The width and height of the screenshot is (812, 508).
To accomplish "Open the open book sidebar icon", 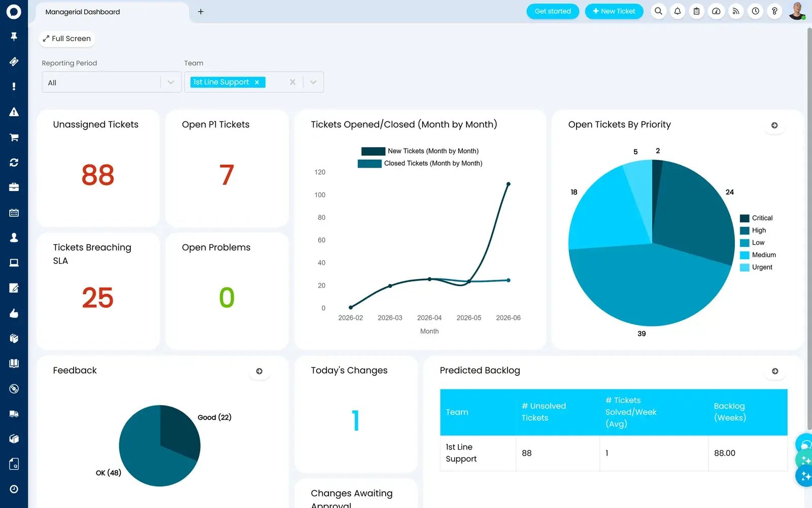I will [x=14, y=363].
